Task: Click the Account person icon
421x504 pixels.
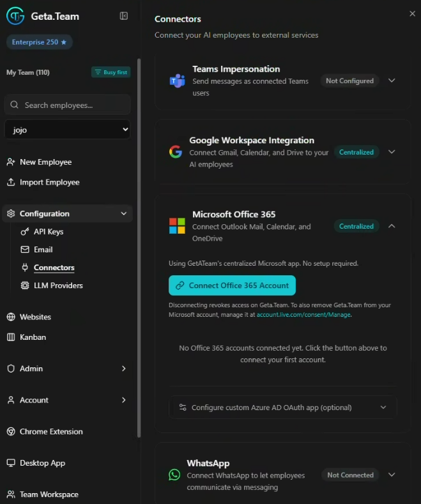Action: [x=11, y=400]
